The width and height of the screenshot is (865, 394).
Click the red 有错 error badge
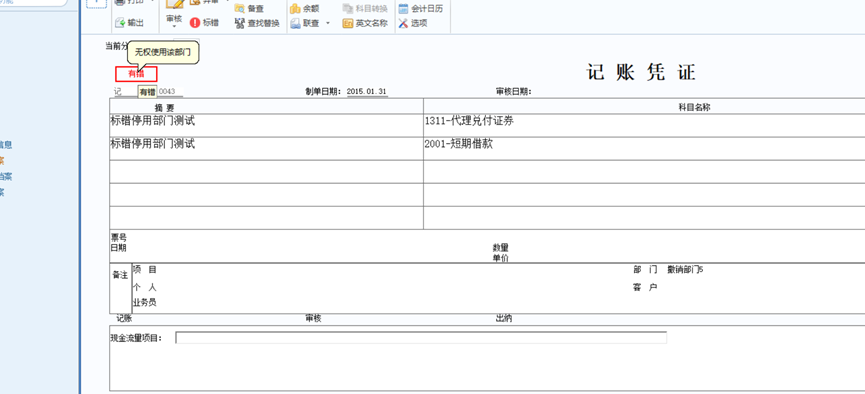click(136, 74)
